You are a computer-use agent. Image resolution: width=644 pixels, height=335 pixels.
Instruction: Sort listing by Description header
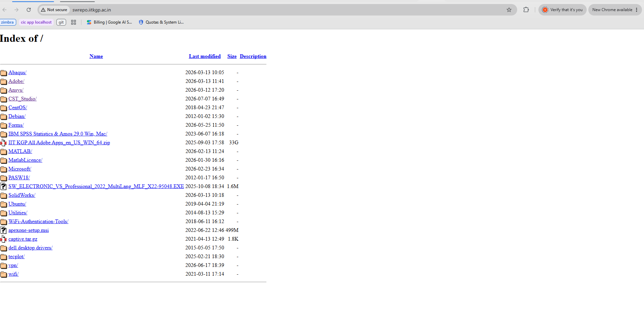click(x=253, y=56)
